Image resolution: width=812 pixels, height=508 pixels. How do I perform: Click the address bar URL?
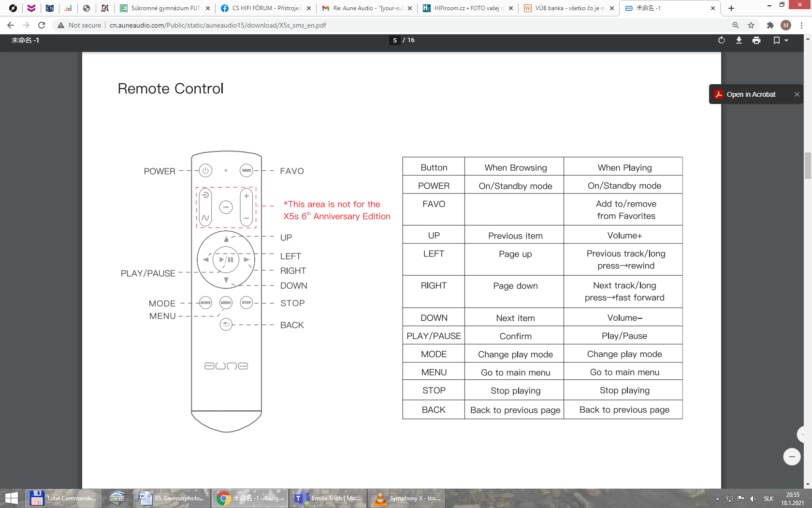point(217,25)
